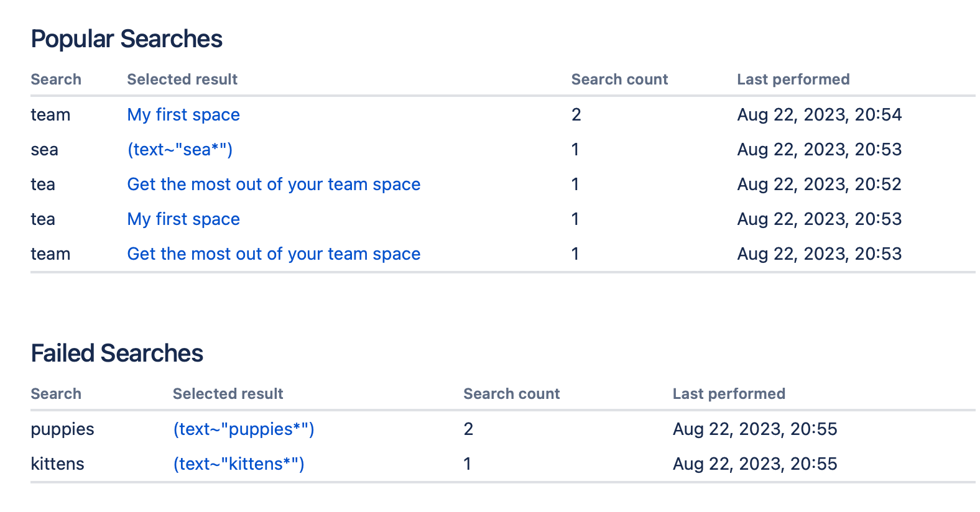Image resolution: width=980 pixels, height=512 pixels.
Task: Select 'team' search term with count 2
Action: point(50,115)
